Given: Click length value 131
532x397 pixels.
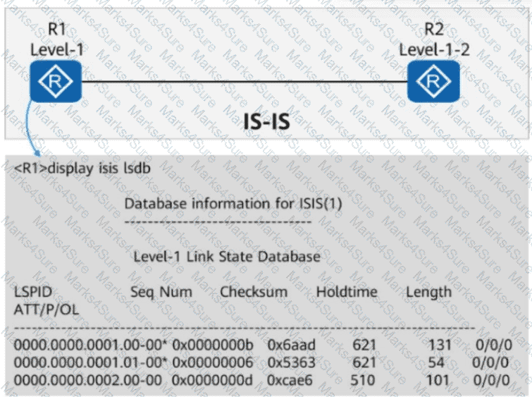Looking at the screenshot, I should point(440,345).
